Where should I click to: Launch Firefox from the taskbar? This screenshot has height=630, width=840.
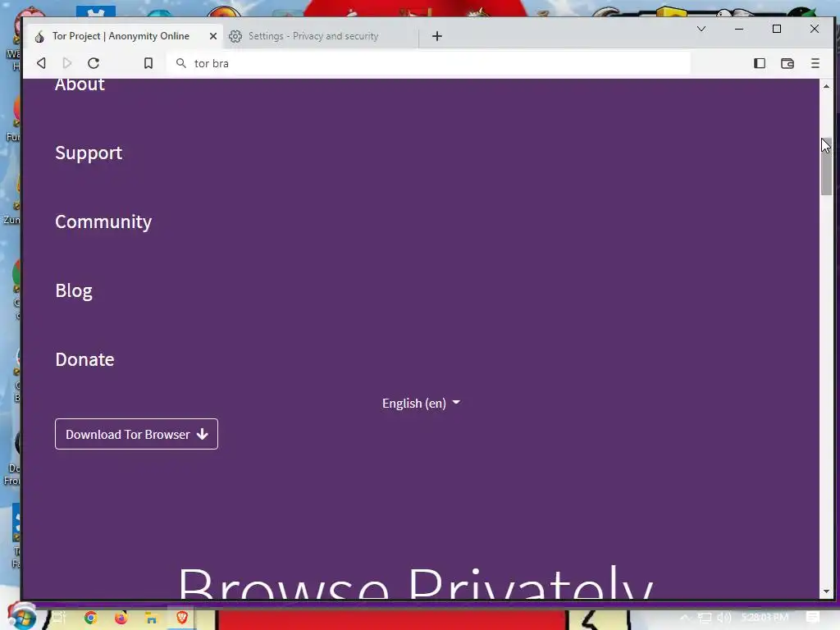click(x=121, y=618)
